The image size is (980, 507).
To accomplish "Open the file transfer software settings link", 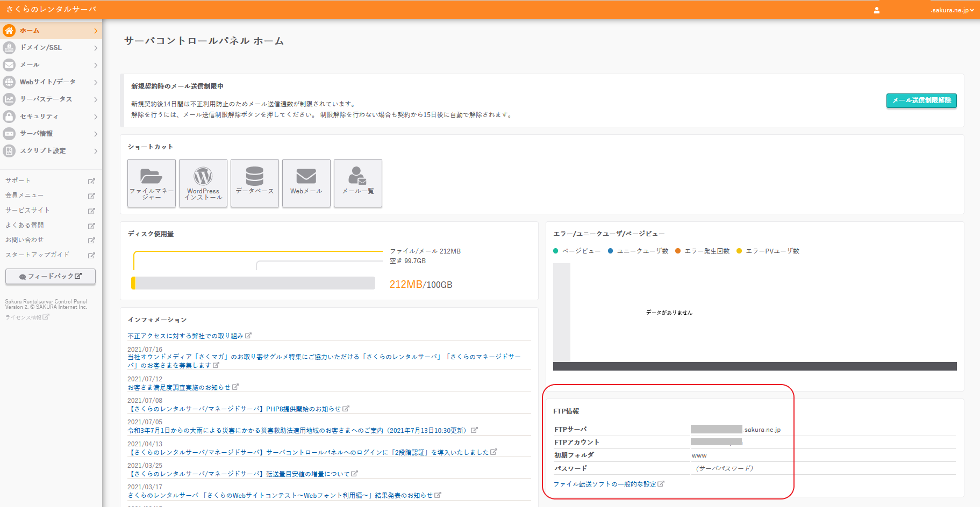I will [608, 484].
